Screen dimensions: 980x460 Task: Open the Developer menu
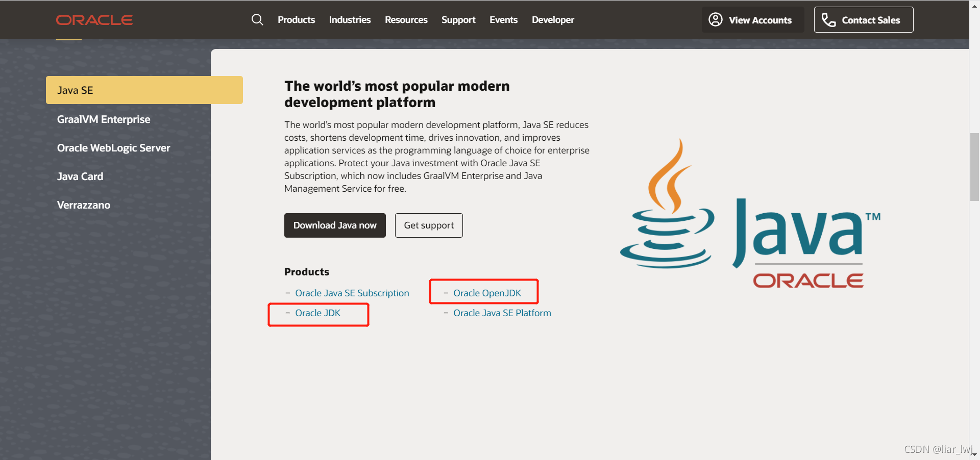(x=553, y=20)
